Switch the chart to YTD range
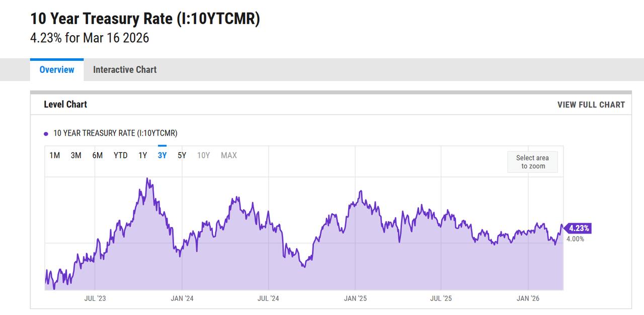Image resolution: width=644 pixels, height=315 pixels. tap(120, 155)
